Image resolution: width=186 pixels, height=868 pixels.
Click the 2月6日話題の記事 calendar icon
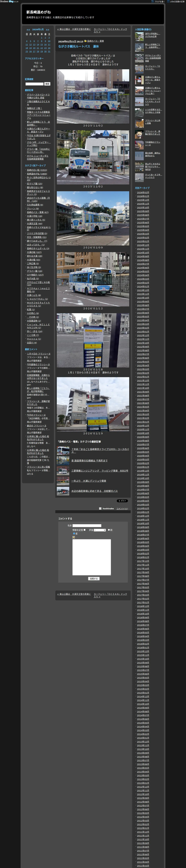pos(168,1)
